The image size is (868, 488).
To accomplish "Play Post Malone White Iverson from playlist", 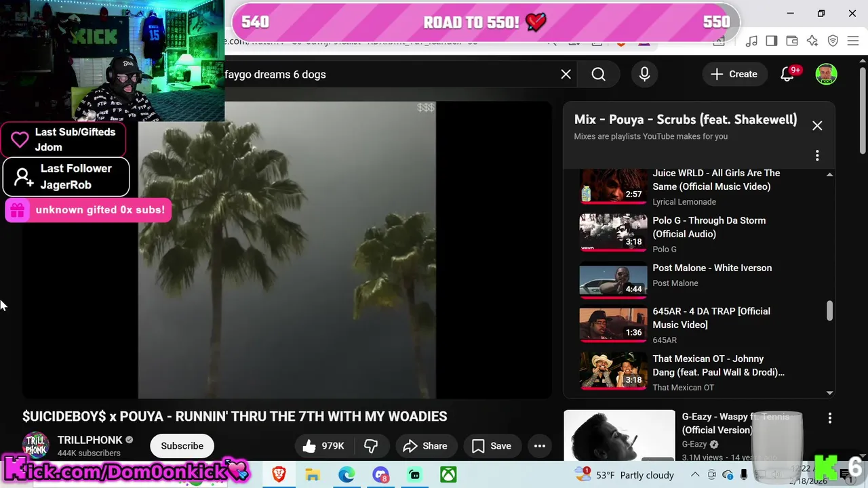I will coord(712,268).
